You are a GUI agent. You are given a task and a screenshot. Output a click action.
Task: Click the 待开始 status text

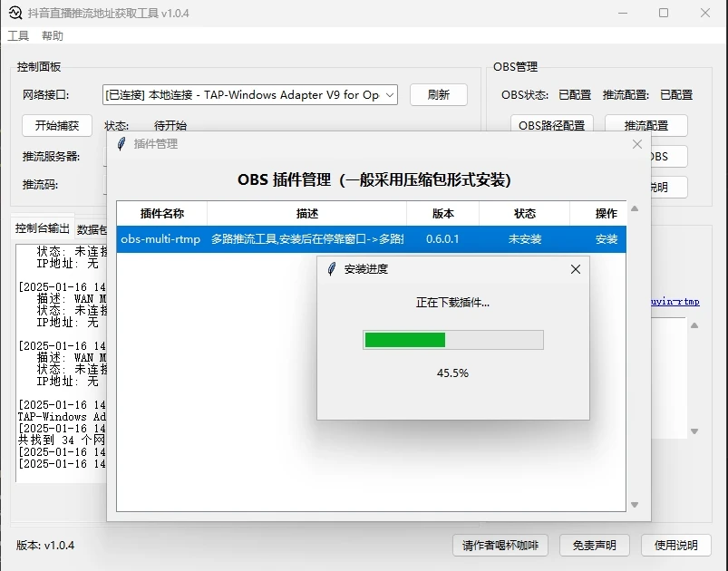pos(170,125)
